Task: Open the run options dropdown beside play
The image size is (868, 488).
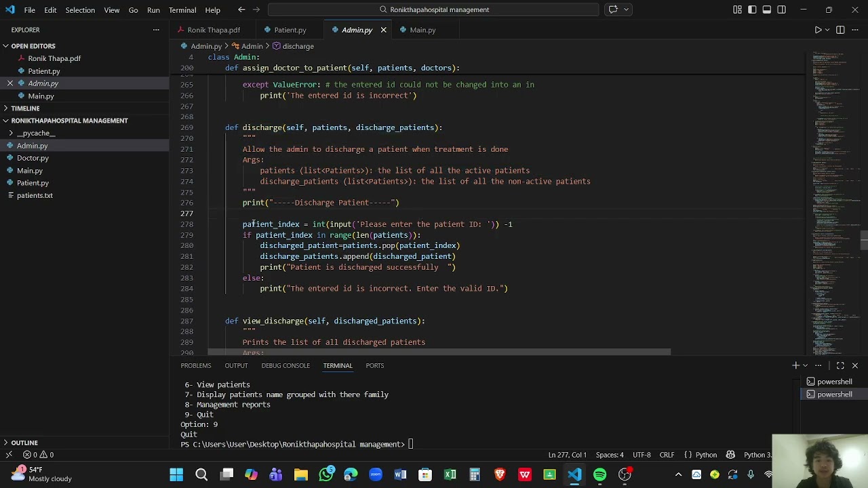Action: click(x=828, y=30)
